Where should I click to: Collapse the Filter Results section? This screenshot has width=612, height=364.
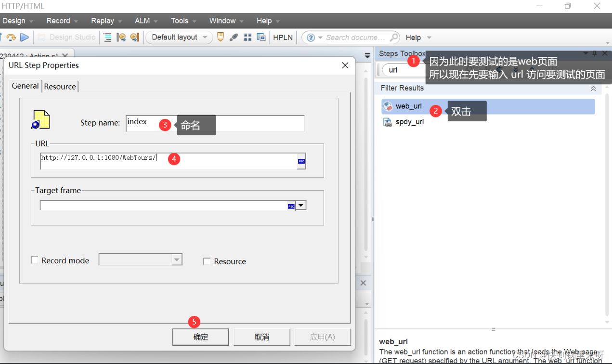[x=593, y=89]
